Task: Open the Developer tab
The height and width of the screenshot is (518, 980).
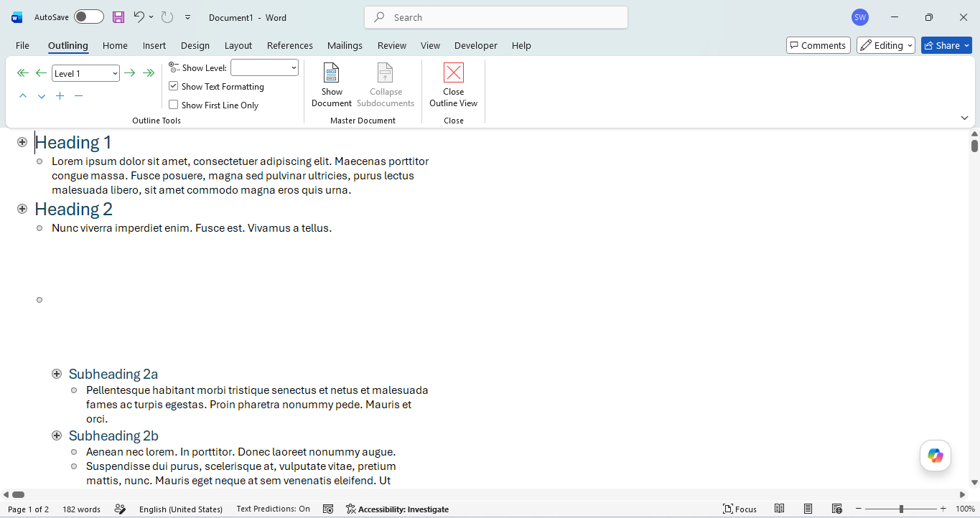Action: [x=476, y=45]
